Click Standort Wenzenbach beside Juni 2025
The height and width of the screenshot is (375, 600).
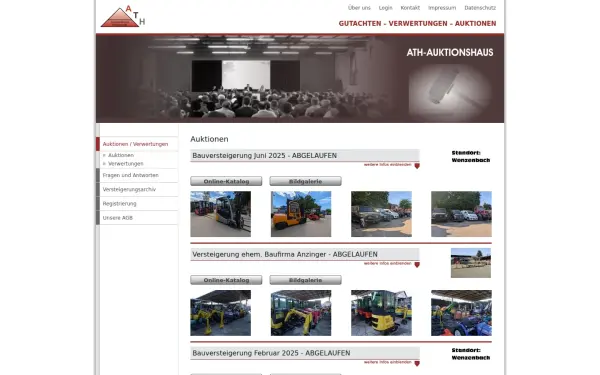(471, 156)
